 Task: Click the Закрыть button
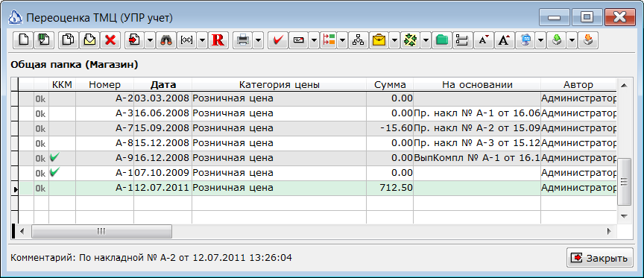tap(599, 258)
